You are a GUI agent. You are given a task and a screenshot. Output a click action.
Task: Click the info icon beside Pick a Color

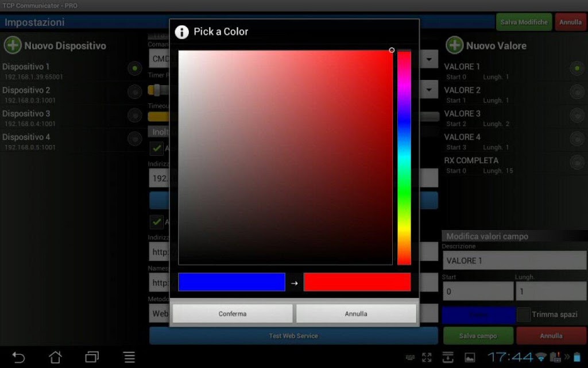click(x=182, y=32)
